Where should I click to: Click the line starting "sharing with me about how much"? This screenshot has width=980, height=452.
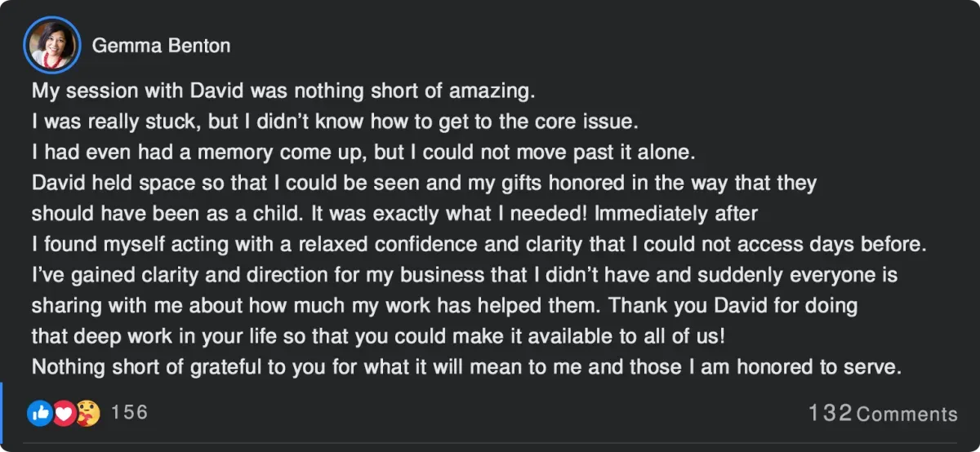pyautogui.click(x=444, y=306)
